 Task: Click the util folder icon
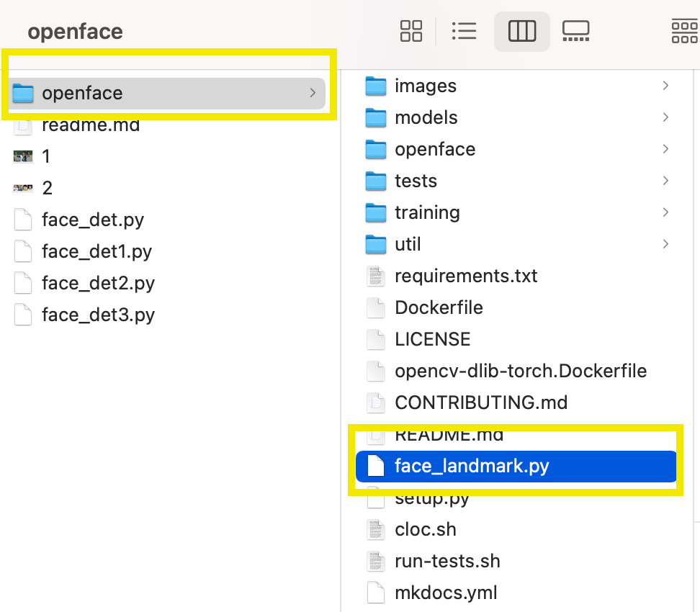(375, 244)
